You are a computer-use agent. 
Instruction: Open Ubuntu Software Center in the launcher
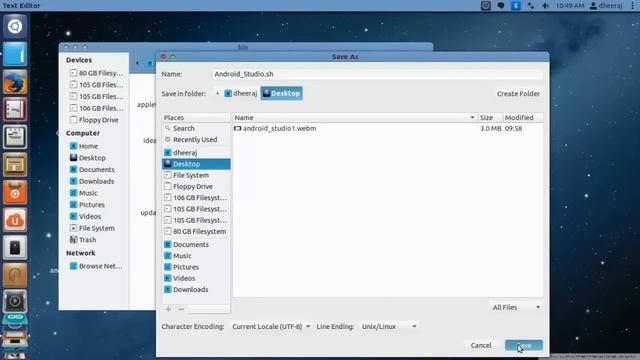(15, 192)
